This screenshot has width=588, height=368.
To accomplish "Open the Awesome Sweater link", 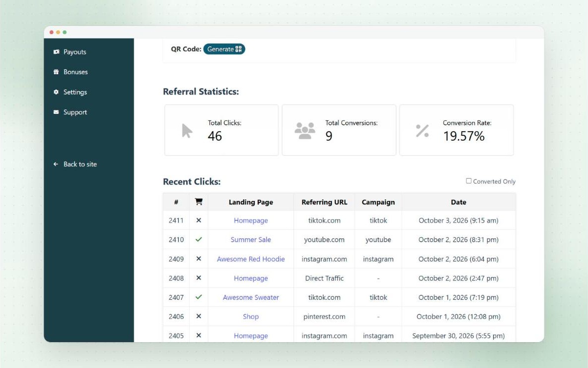I will click(251, 297).
